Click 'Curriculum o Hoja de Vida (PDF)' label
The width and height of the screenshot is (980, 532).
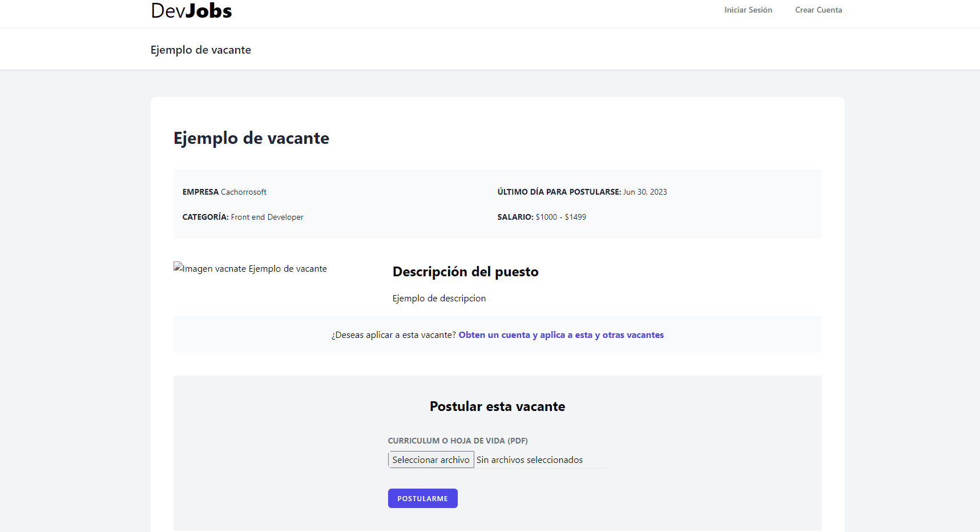458,441
